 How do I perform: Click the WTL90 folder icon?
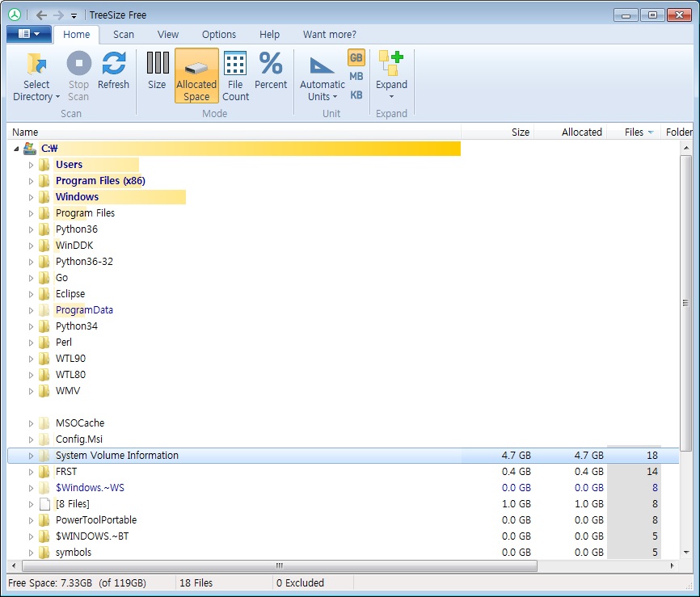[44, 359]
